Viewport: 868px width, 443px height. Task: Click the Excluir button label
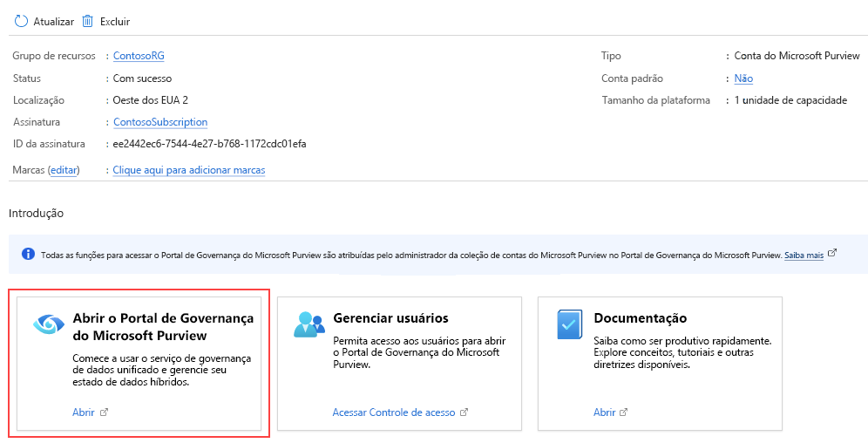tap(115, 22)
